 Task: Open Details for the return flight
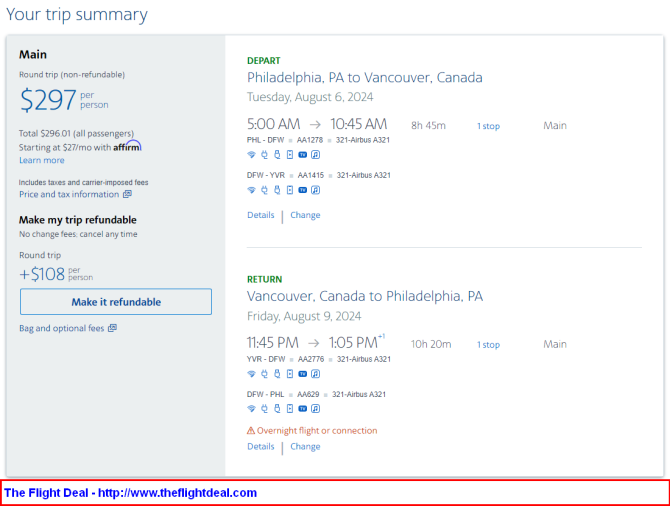pyautogui.click(x=261, y=447)
